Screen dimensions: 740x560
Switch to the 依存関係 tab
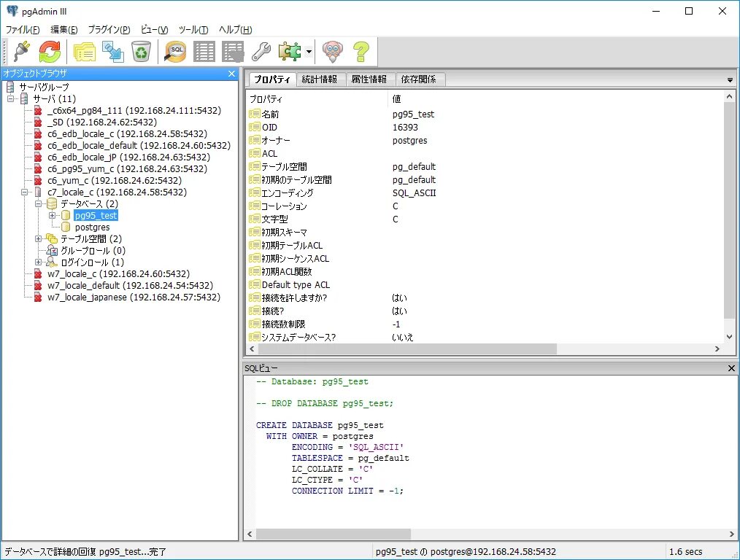[419, 79]
